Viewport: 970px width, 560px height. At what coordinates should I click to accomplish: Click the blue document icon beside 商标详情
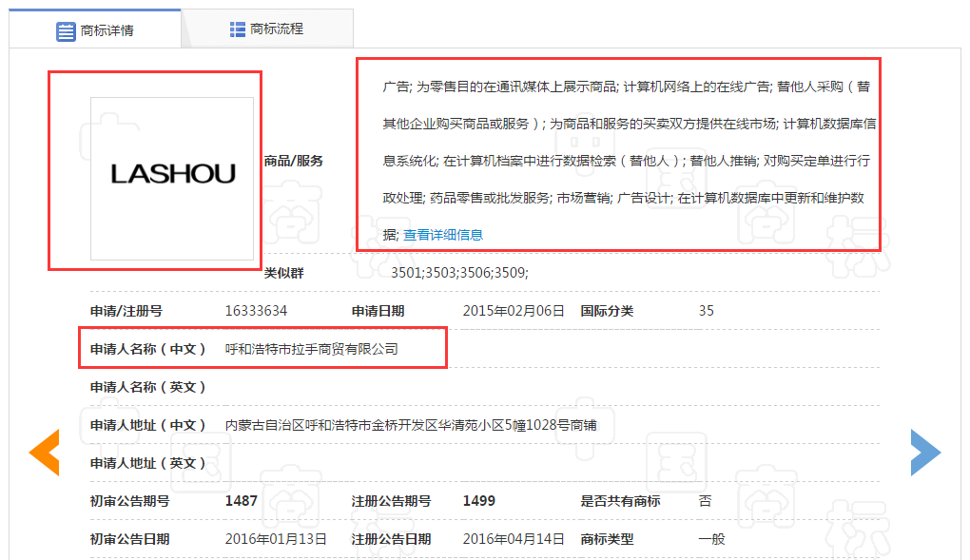tap(66, 31)
